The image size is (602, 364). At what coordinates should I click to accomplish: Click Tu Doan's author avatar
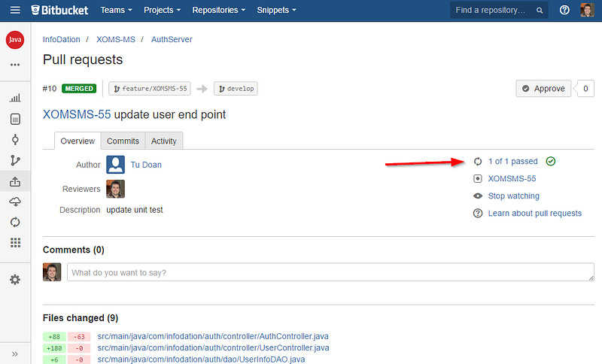(116, 165)
